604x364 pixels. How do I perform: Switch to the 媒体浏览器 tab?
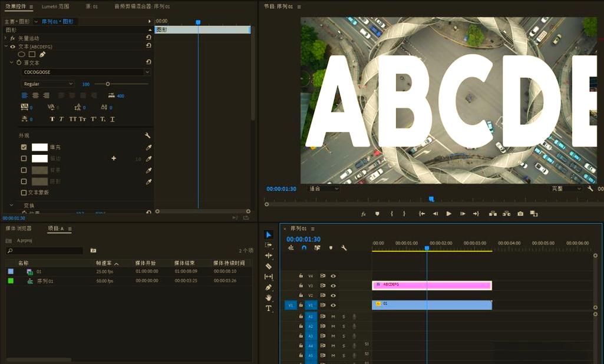pyautogui.click(x=18, y=229)
